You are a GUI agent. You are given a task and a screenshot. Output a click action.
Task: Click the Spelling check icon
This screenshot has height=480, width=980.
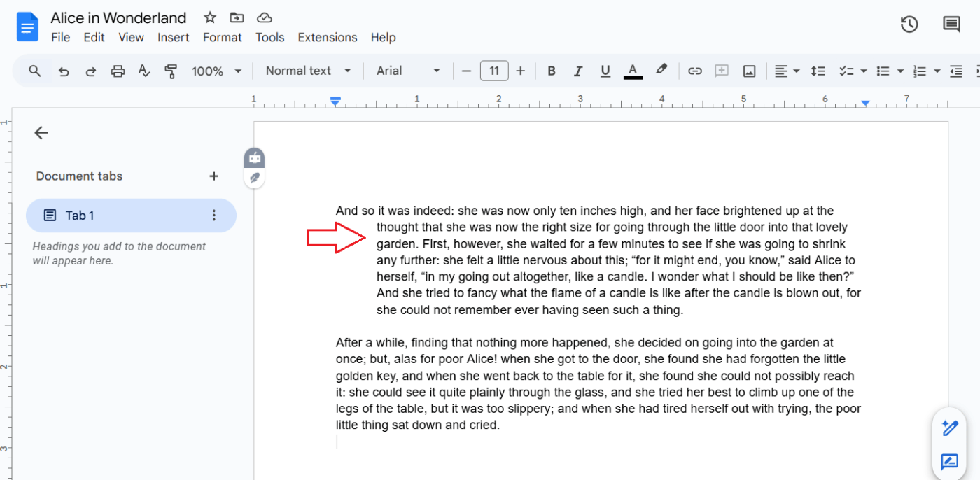click(x=144, y=71)
